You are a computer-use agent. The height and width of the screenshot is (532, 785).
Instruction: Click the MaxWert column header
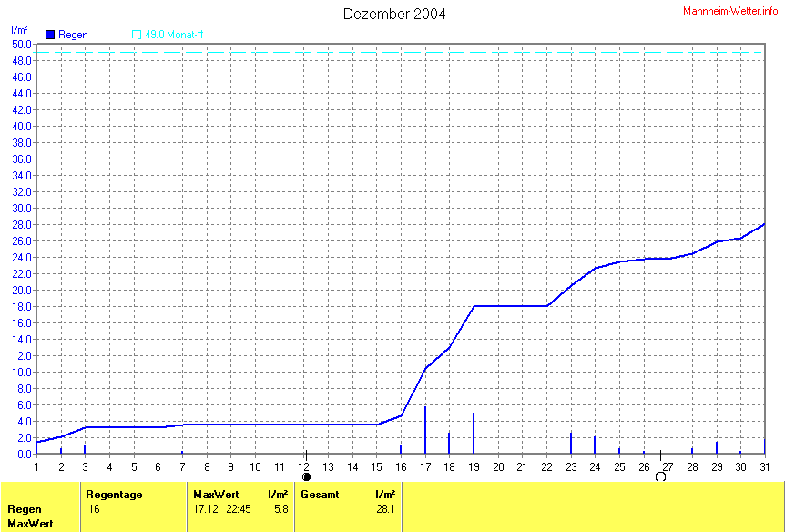(215, 494)
